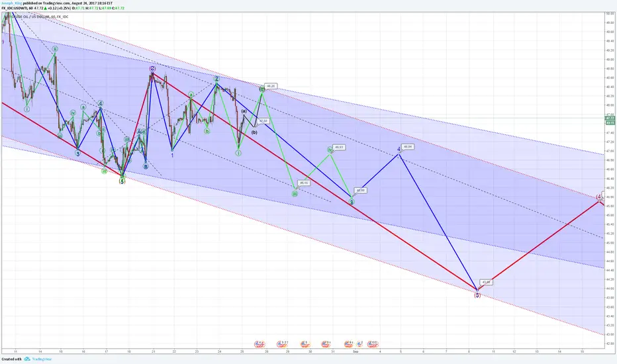Viewport: 617px width, 364px height.
Task: Open the TradingView link beside 'Created with'
Action: click(x=42, y=359)
